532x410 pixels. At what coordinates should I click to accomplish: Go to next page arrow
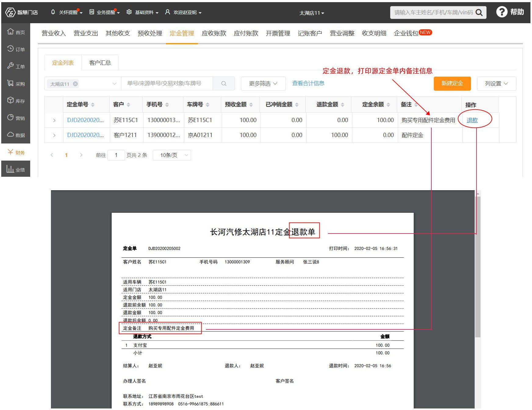click(81, 155)
